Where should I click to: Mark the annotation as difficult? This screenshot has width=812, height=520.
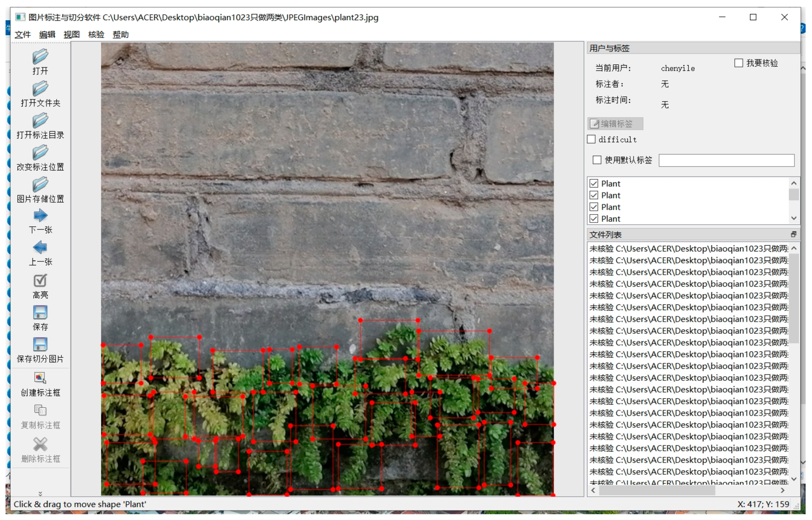[x=591, y=139]
